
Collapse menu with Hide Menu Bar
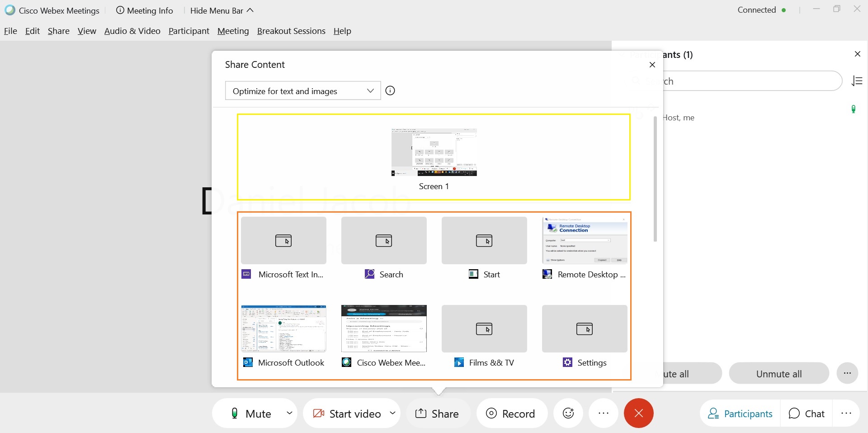(x=222, y=10)
